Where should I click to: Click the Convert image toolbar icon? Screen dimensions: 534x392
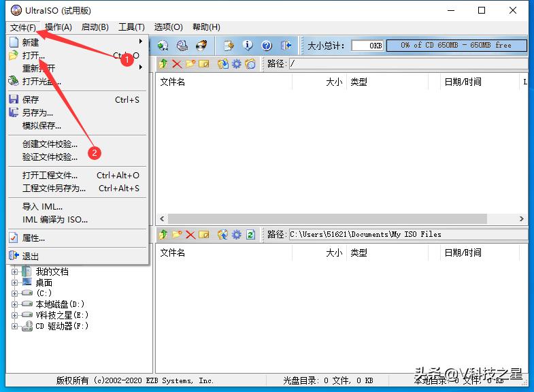[x=163, y=46]
